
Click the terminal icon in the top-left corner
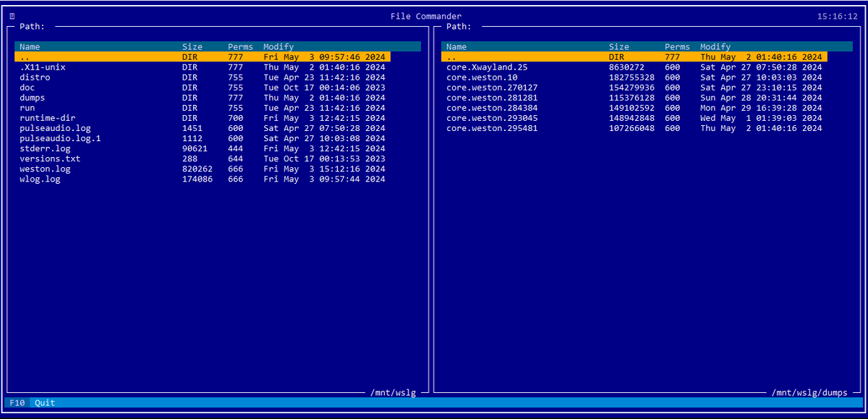click(x=12, y=16)
